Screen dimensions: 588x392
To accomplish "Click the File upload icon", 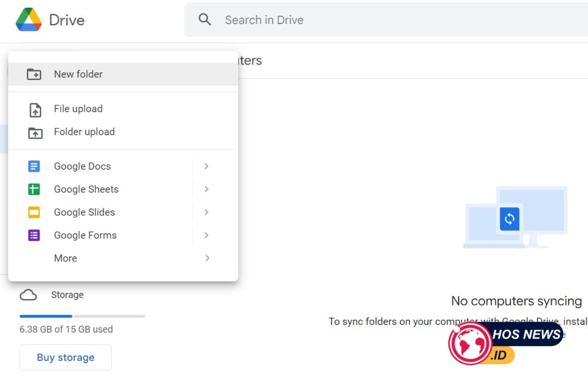I will tap(35, 109).
